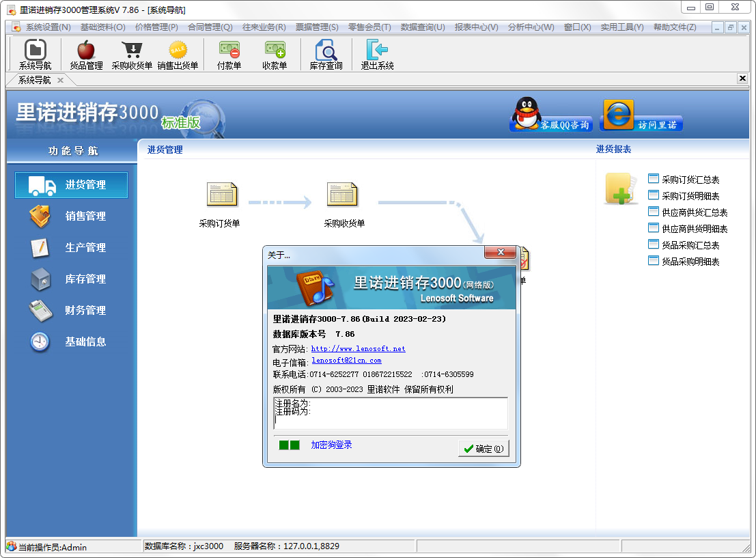756x558 pixels.
Task: Open the 付款单 toolbar icon
Action: (229, 55)
